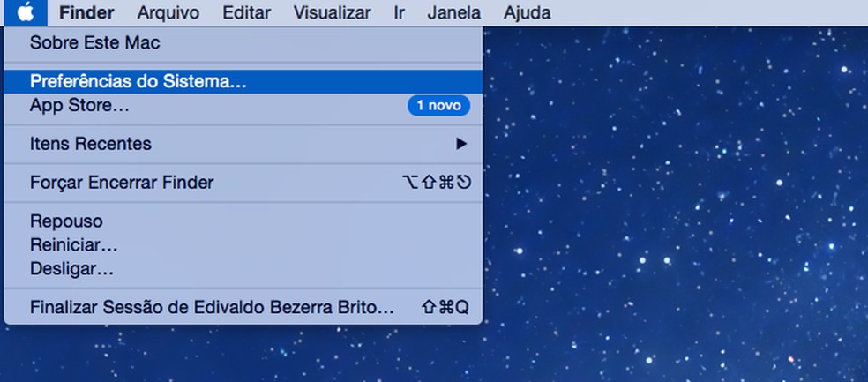
Task: Open the Janela menu
Action: pos(454,12)
